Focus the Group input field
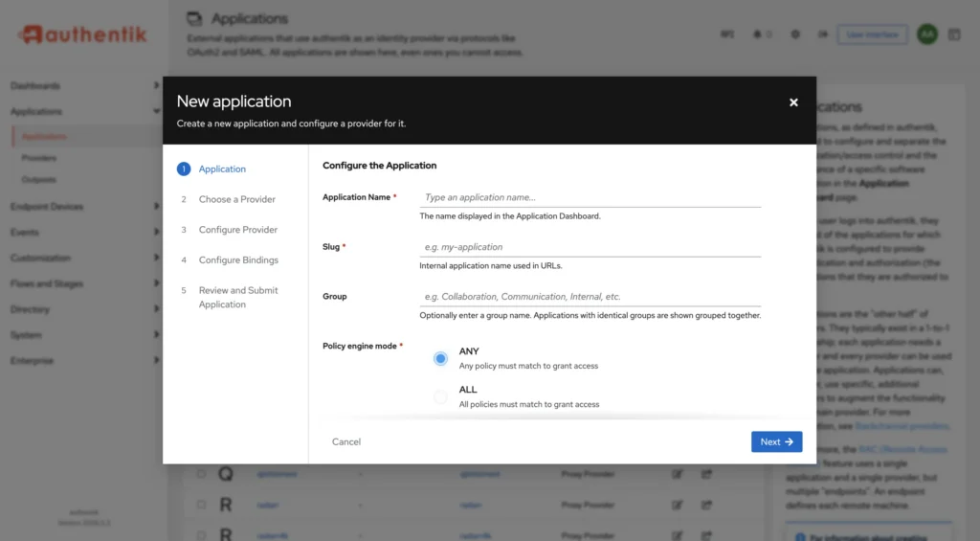This screenshot has height=541, width=980. (590, 297)
